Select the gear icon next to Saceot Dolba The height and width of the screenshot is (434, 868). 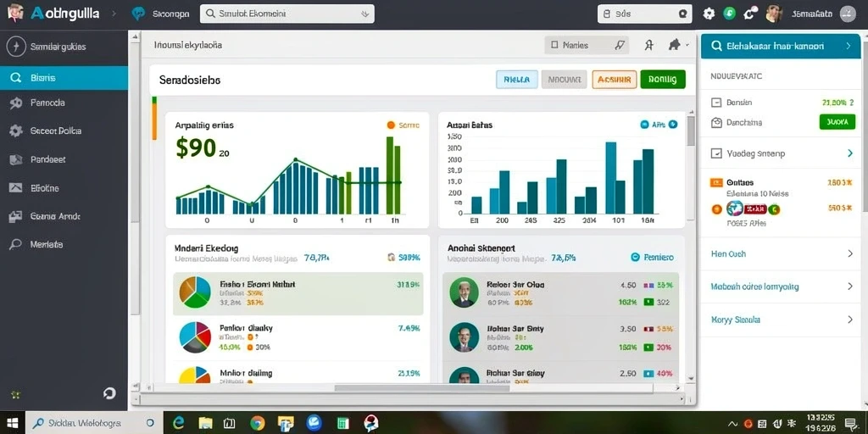click(x=15, y=131)
